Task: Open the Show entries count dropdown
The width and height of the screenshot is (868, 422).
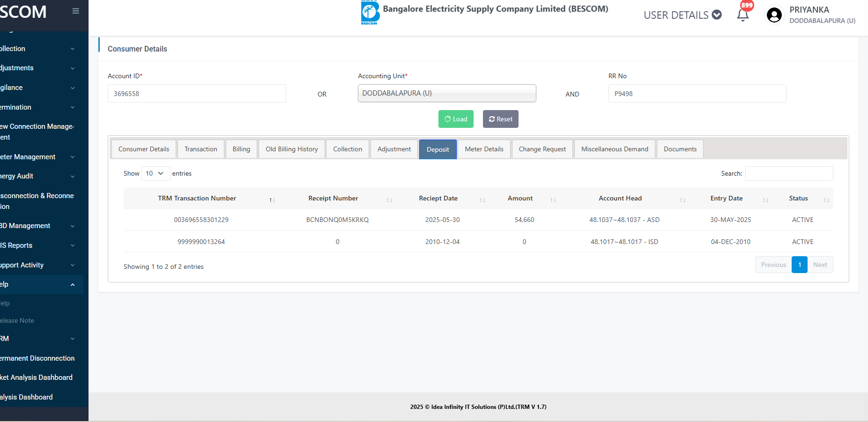Action: (156, 173)
